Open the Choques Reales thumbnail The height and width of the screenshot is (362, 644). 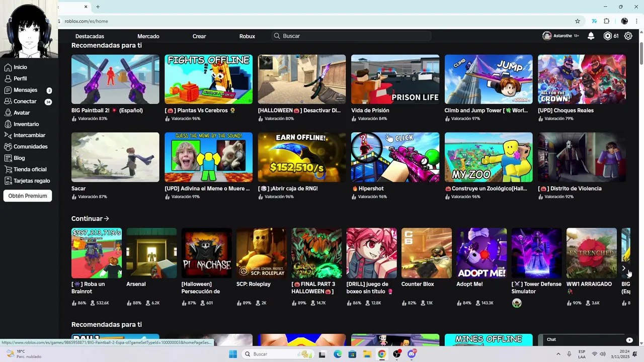582,79
